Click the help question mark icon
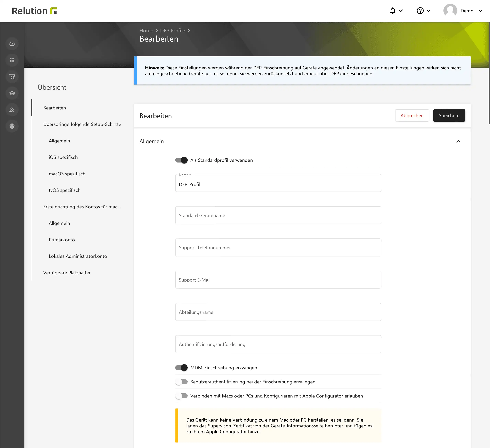Image resolution: width=490 pixels, height=448 pixels. [x=420, y=11]
